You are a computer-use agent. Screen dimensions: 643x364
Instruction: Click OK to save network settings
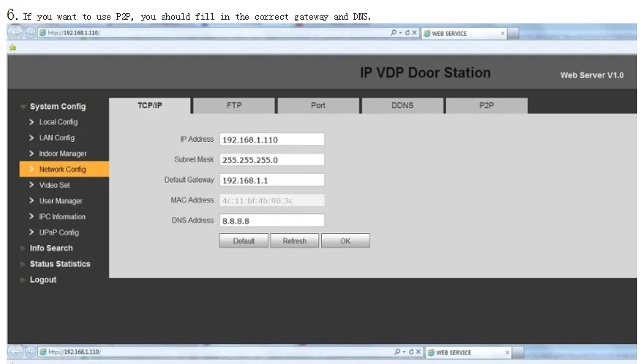click(x=345, y=240)
